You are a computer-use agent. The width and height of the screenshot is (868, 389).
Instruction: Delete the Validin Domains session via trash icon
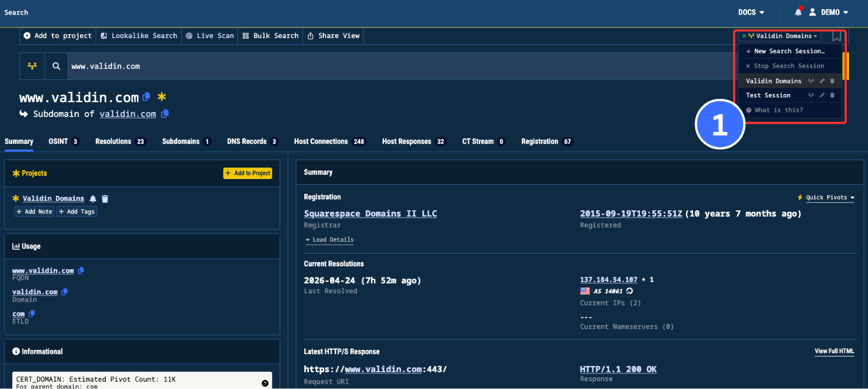(833, 81)
